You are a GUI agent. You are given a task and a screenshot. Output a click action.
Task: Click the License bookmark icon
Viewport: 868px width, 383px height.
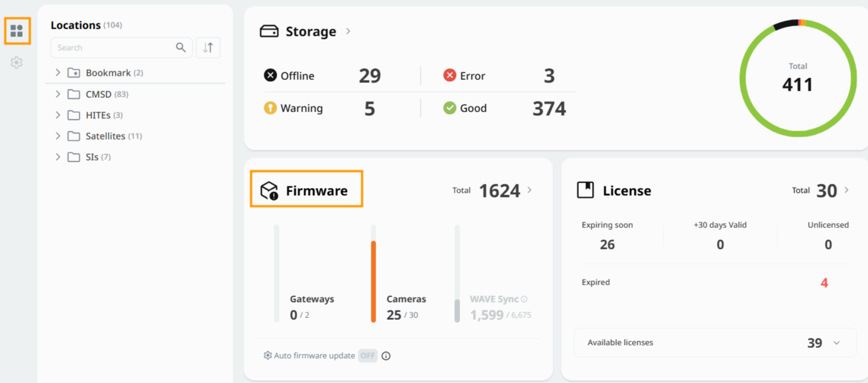(x=585, y=190)
